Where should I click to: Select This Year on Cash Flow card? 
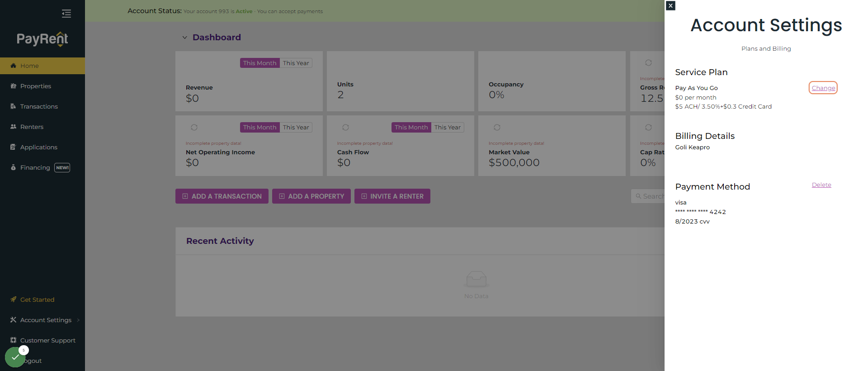(448, 127)
